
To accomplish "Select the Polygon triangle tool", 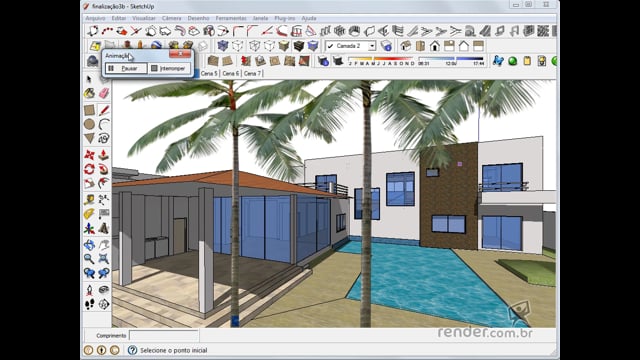I will (x=89, y=138).
